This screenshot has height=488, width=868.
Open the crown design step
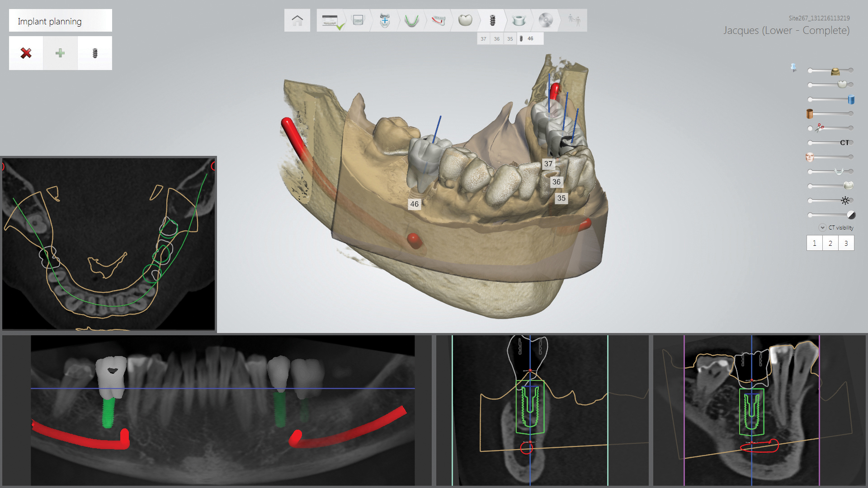tap(465, 20)
